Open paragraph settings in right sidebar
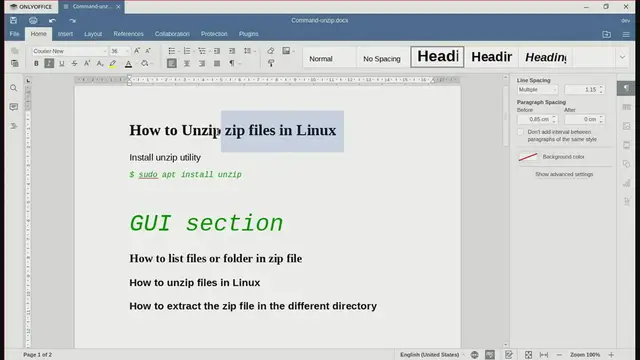The width and height of the screenshot is (640, 360). point(626,88)
